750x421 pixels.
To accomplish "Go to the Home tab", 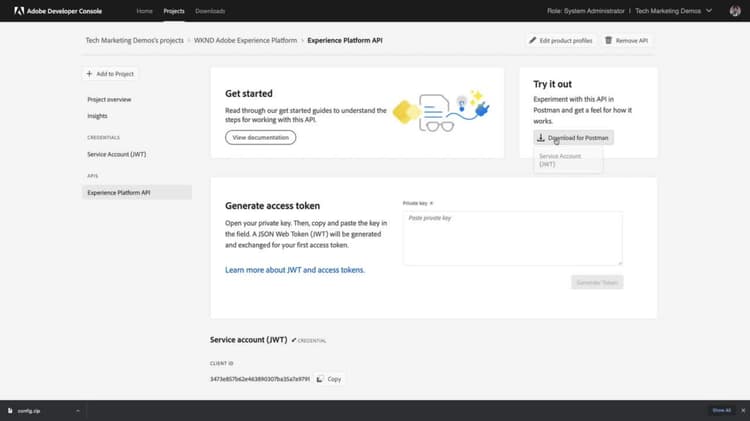I will click(x=144, y=11).
